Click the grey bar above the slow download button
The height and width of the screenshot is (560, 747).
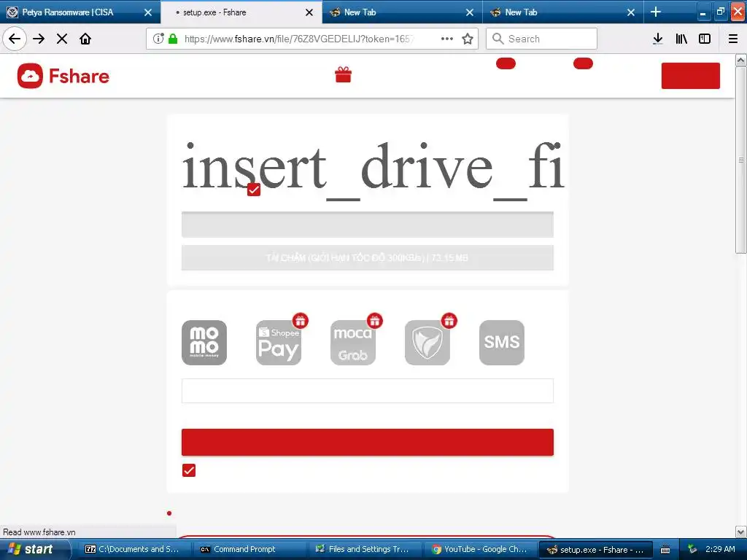point(368,225)
